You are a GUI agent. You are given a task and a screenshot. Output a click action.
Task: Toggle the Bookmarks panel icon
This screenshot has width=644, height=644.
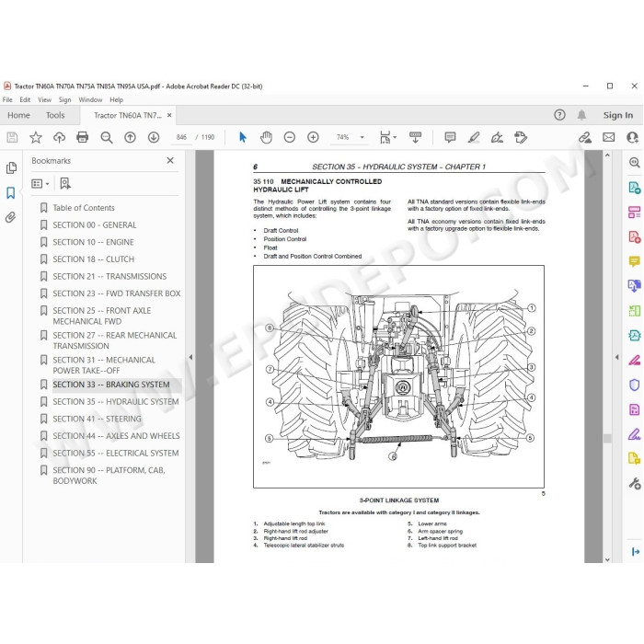pos(11,192)
